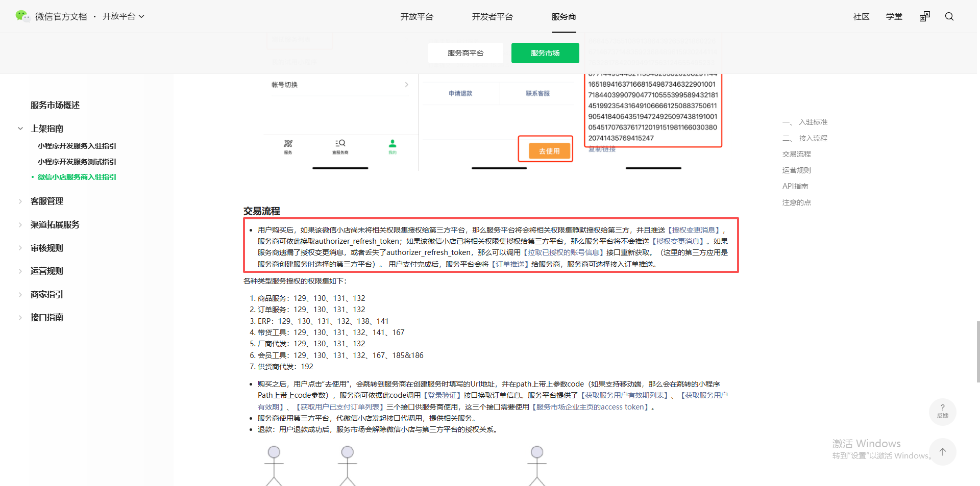Jump to 注意的点 in the outline

pyautogui.click(x=797, y=202)
